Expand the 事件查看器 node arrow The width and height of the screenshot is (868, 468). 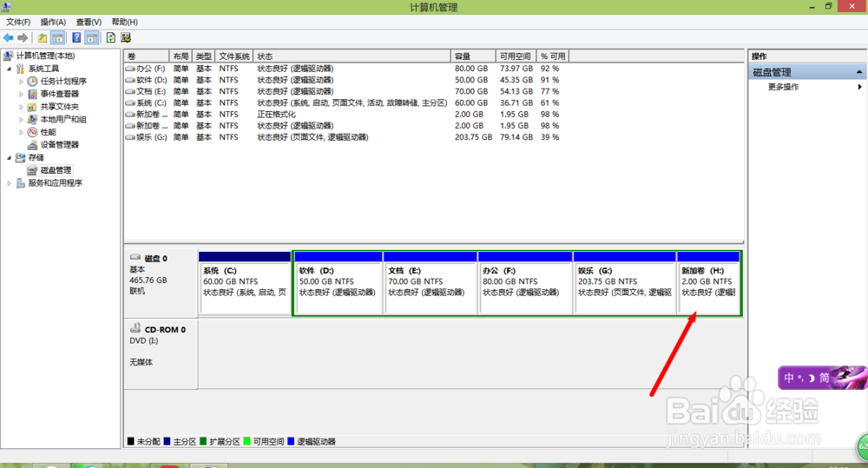pyautogui.click(x=21, y=94)
